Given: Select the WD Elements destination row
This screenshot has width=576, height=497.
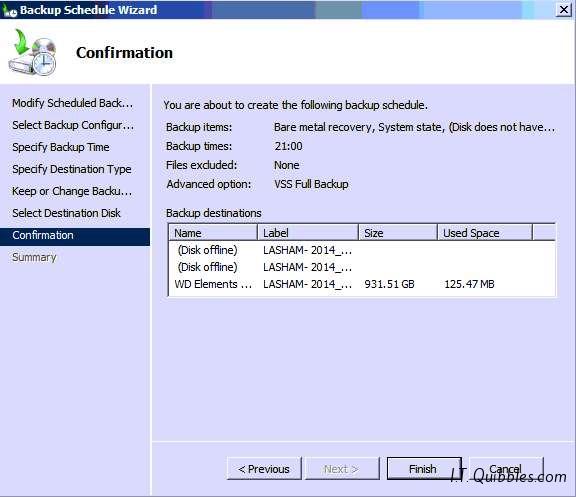Looking at the screenshot, I should click(362, 284).
